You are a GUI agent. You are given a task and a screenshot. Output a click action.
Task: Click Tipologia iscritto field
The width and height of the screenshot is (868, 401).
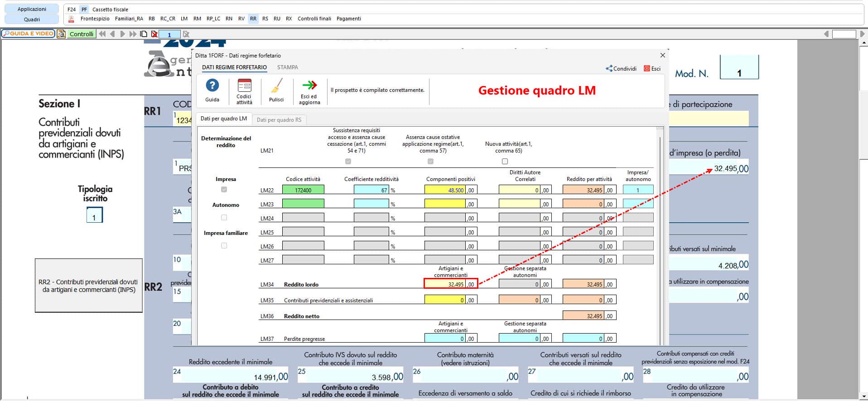tap(95, 215)
